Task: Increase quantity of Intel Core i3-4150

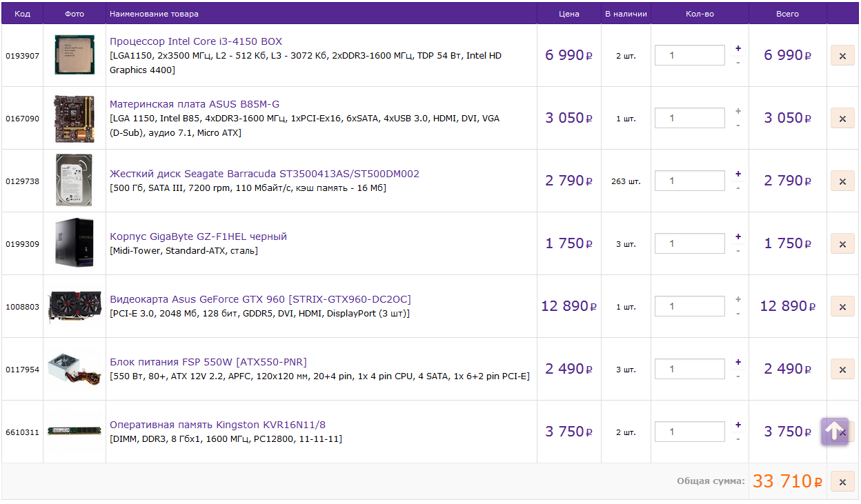Action: (738, 48)
